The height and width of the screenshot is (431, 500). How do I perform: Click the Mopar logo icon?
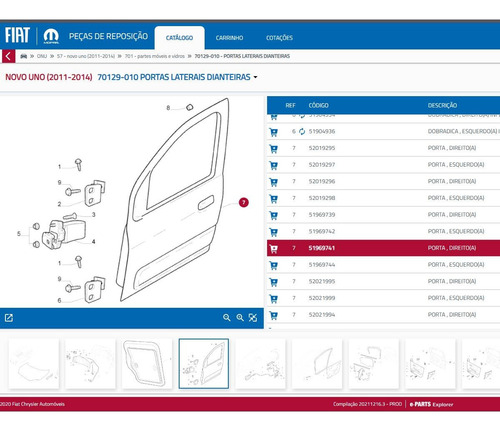pyautogui.click(x=51, y=36)
